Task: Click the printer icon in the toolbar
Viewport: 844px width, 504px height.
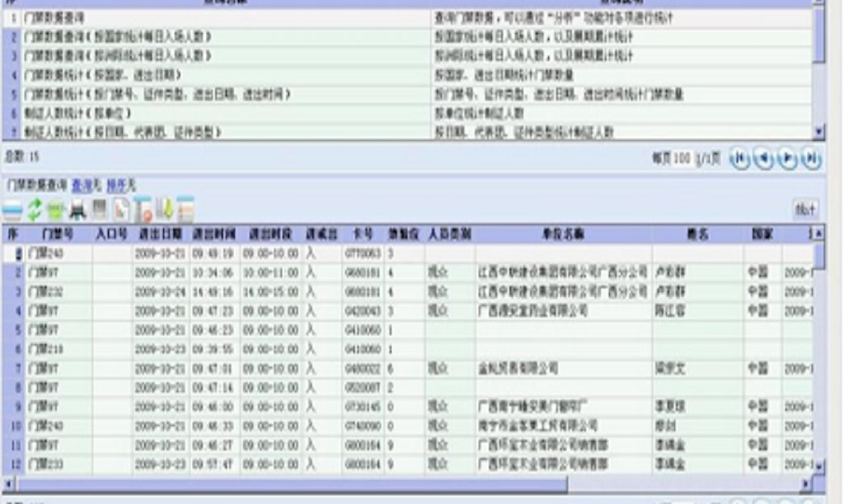Action: click(77, 210)
